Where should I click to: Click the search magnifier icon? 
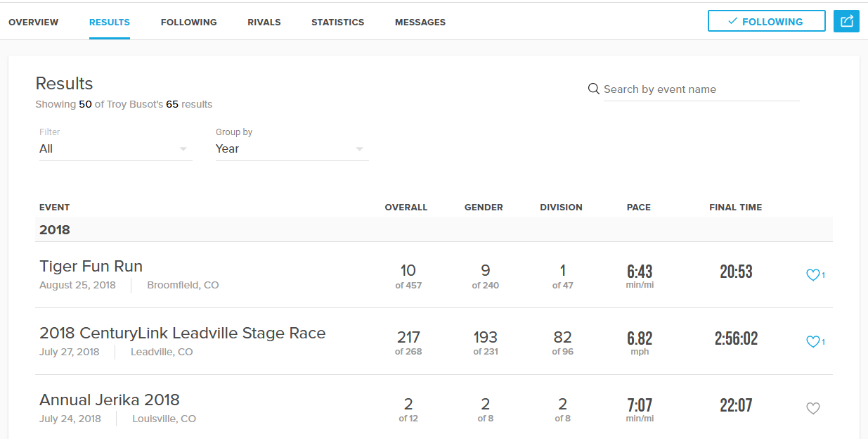tap(594, 89)
